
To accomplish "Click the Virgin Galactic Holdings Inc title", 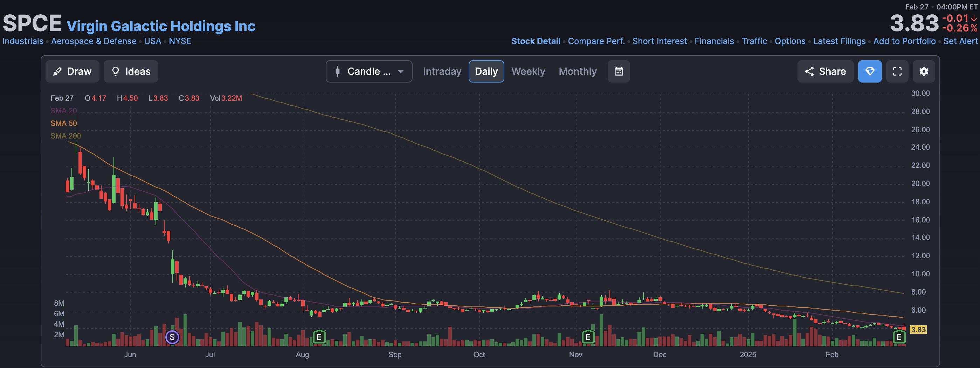I will click(161, 26).
